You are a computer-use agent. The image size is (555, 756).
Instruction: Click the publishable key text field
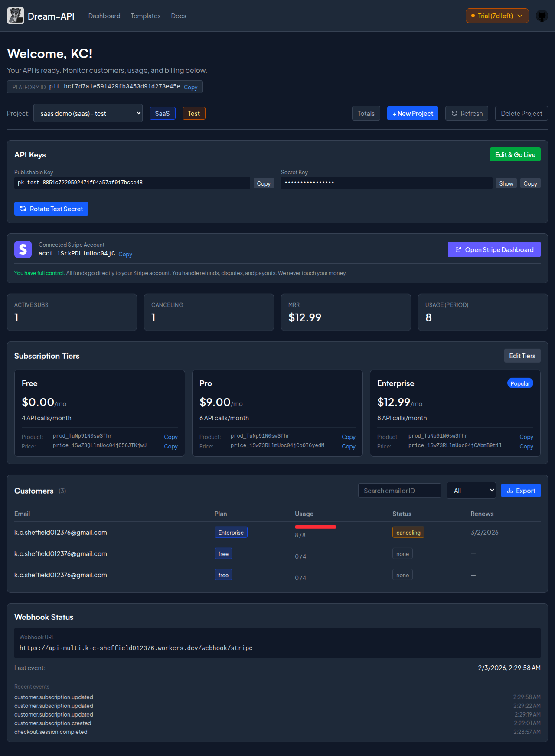click(x=132, y=183)
